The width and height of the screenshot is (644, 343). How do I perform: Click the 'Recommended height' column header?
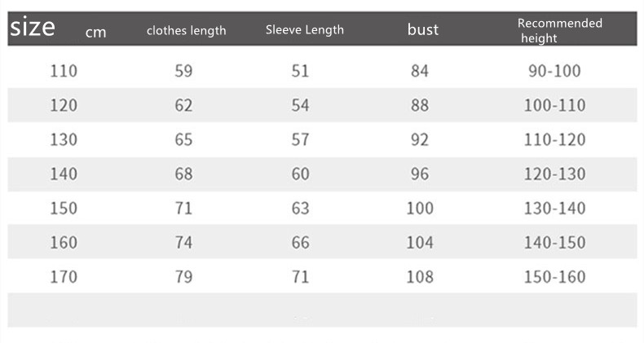tap(559, 30)
